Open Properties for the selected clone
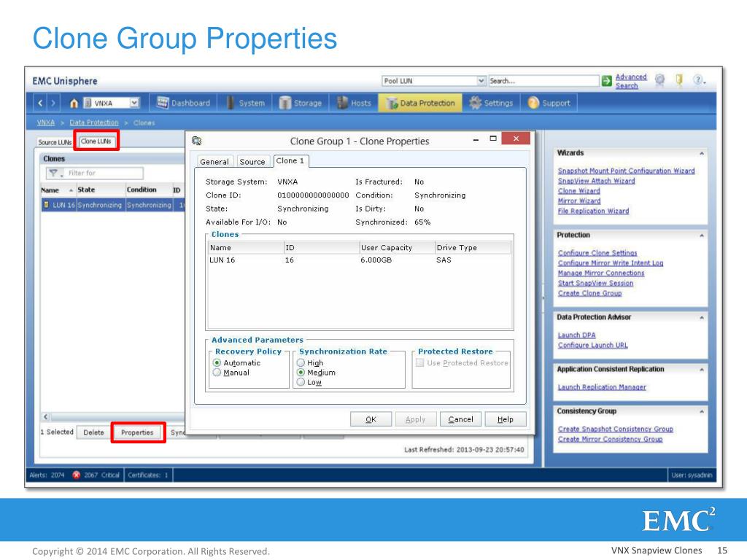 click(x=137, y=432)
